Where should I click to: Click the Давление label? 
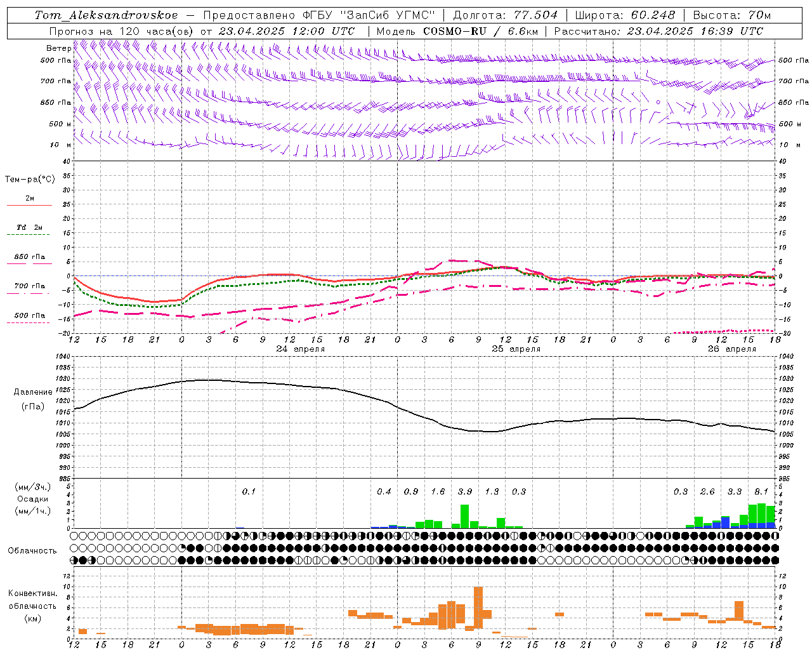click(33, 392)
